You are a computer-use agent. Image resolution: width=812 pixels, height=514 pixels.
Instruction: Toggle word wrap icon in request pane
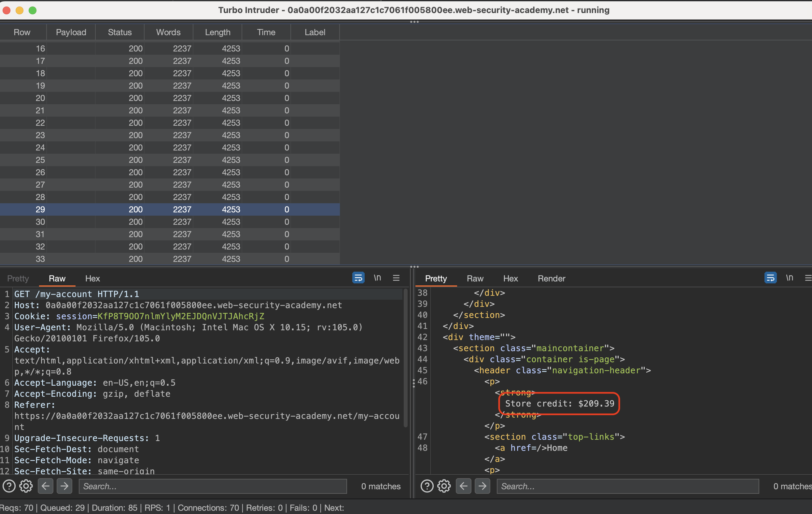coord(358,278)
